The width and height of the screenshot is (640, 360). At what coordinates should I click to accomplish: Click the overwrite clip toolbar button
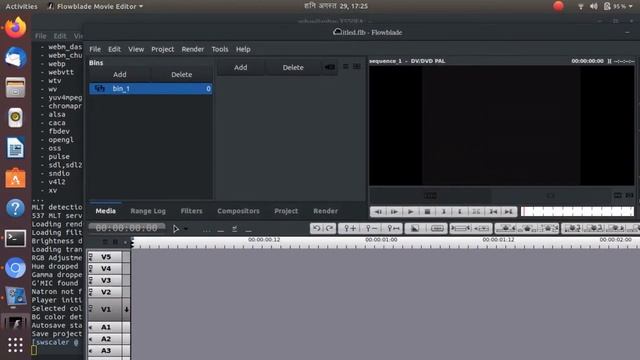(x=593, y=229)
